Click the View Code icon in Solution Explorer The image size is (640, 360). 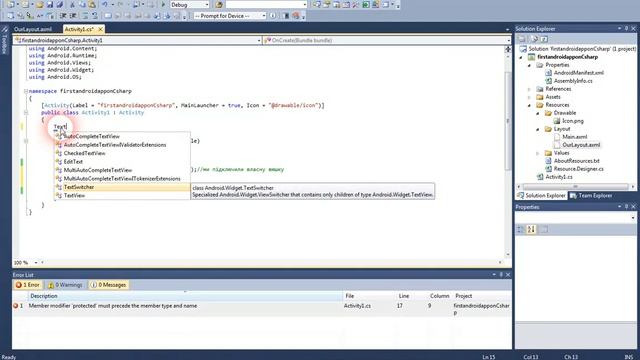click(544, 39)
